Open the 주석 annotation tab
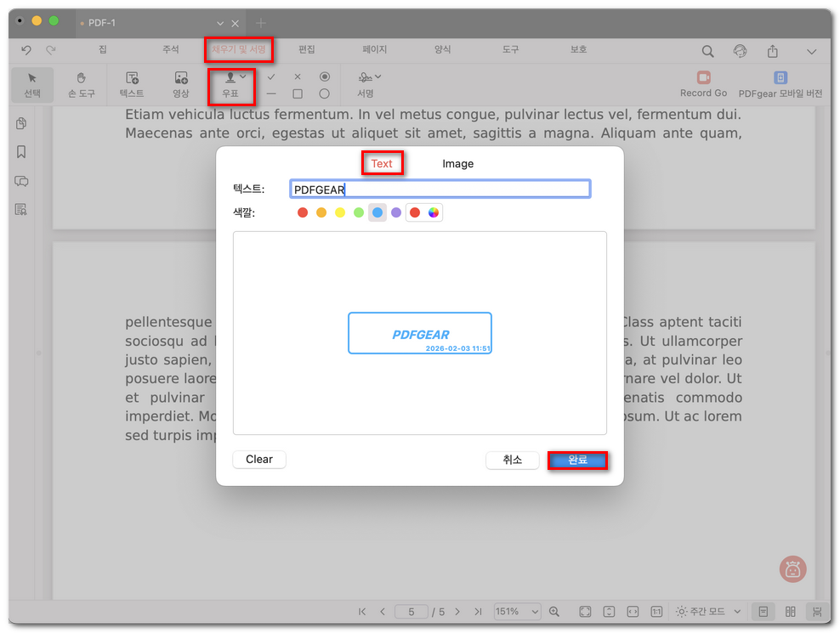Viewport: 840px width, 633px height. (171, 49)
